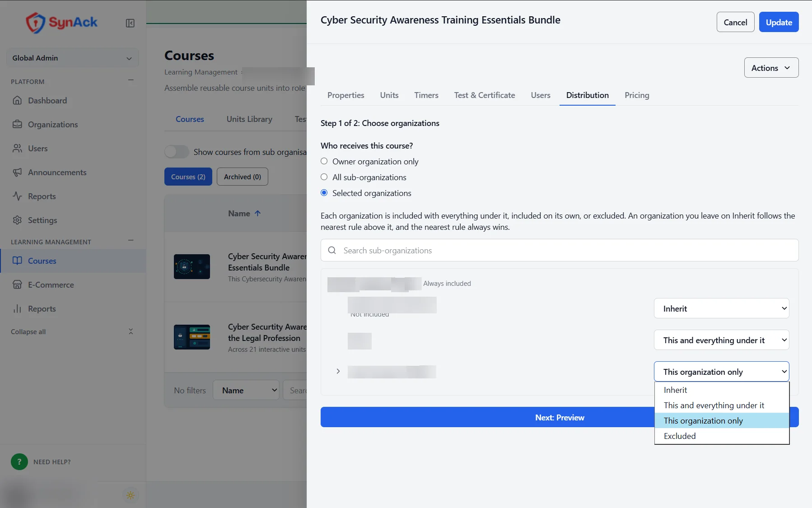
Task: Switch to the Properties tab
Action: point(345,95)
